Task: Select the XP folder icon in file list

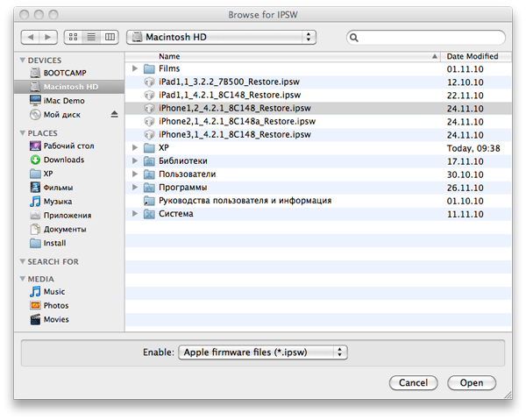Action: point(149,148)
